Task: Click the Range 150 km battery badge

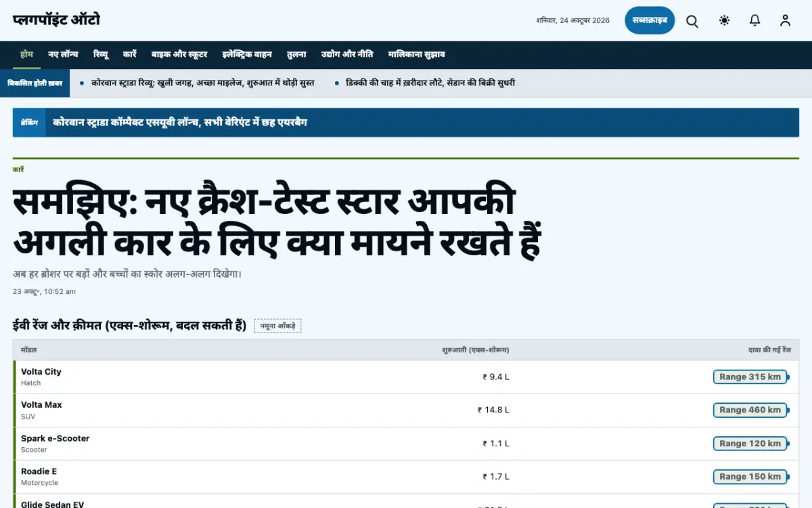Action: tap(750, 477)
